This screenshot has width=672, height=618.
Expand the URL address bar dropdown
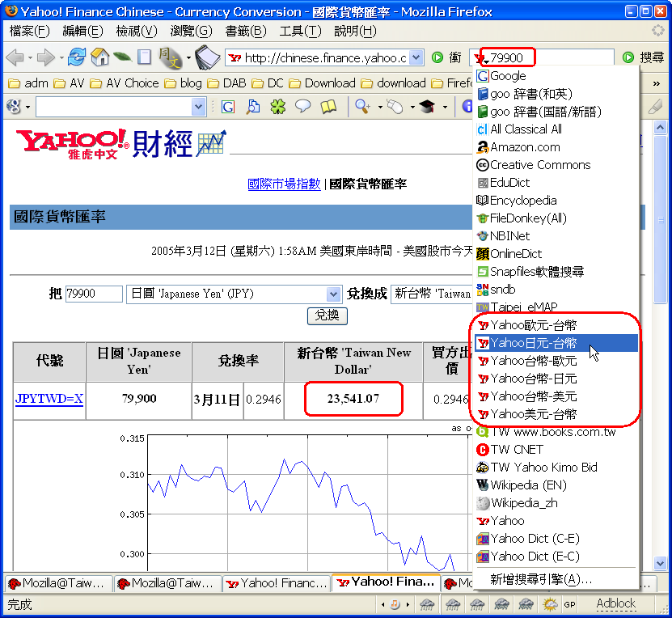[416, 57]
